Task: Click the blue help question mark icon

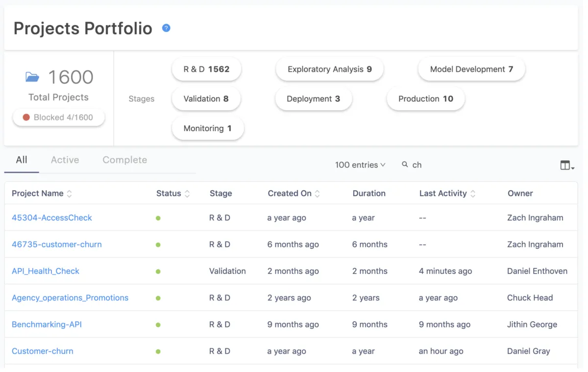Action: pos(166,28)
